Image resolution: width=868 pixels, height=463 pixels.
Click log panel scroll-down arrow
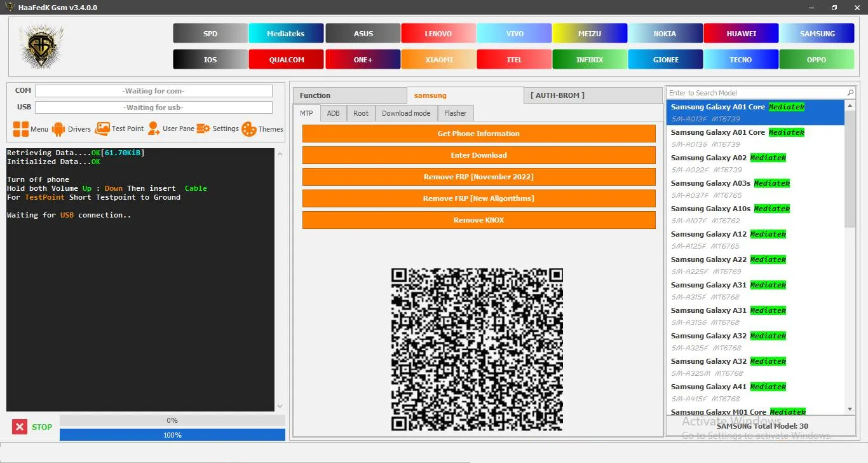280,406
